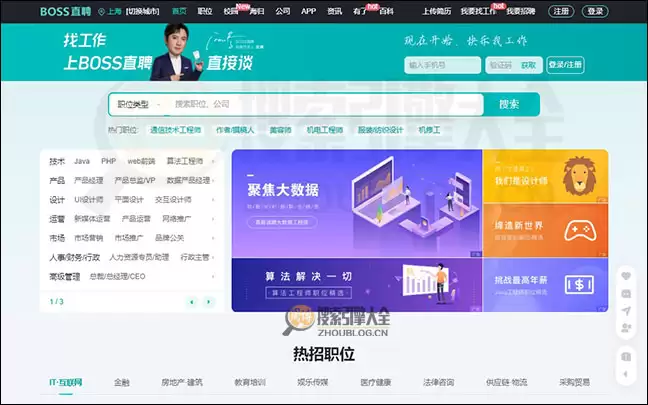Viewport: 648px width, 405px height.
Task: Click the gamepad icon on 缔造新世界 card
Action: (580, 231)
